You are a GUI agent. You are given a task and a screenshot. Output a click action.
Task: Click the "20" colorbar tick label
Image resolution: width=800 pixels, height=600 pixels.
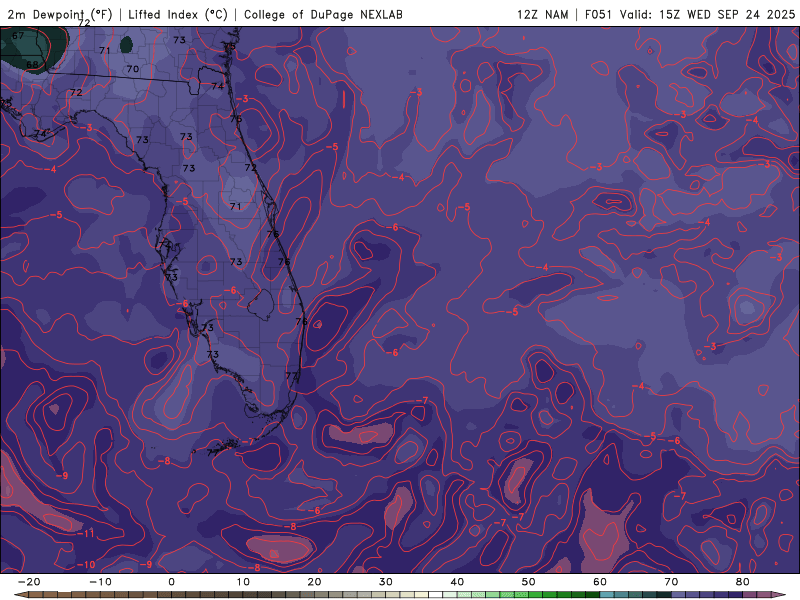[x=314, y=582]
